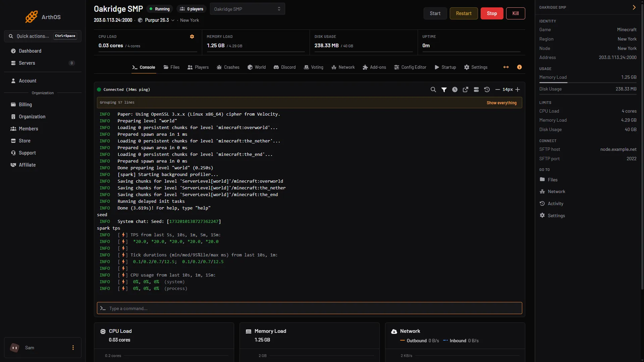Switch to the Files tab
The width and height of the screenshot is (644, 362).
coord(171,67)
